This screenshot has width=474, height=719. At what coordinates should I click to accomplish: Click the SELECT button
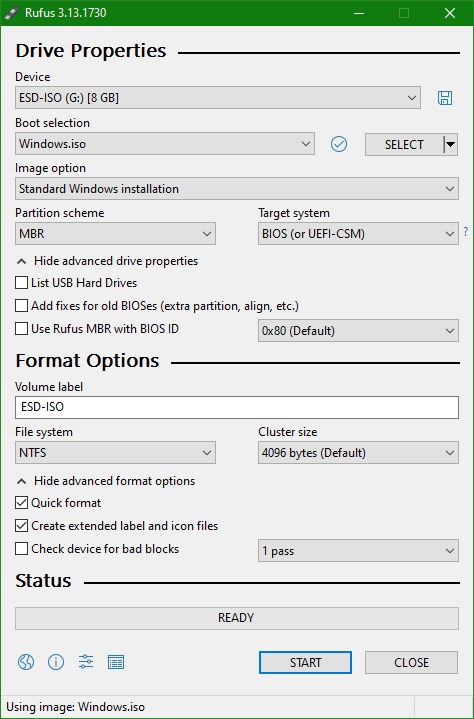404,144
